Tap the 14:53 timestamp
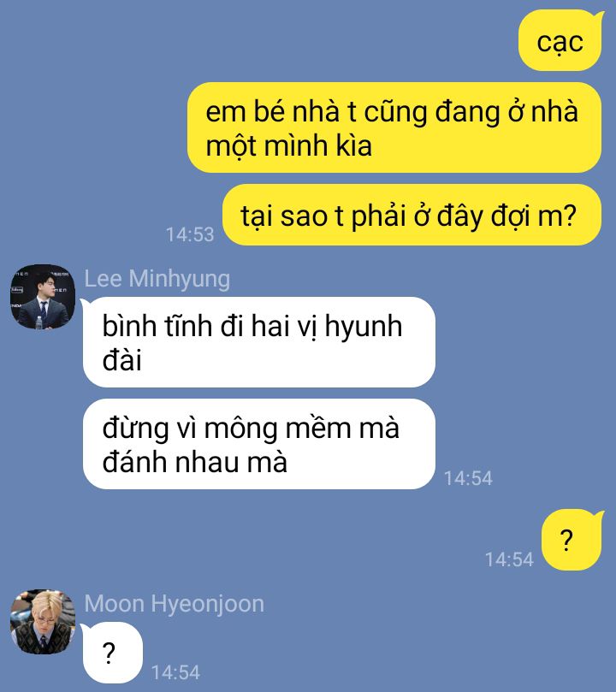The image size is (616, 692). (190, 234)
